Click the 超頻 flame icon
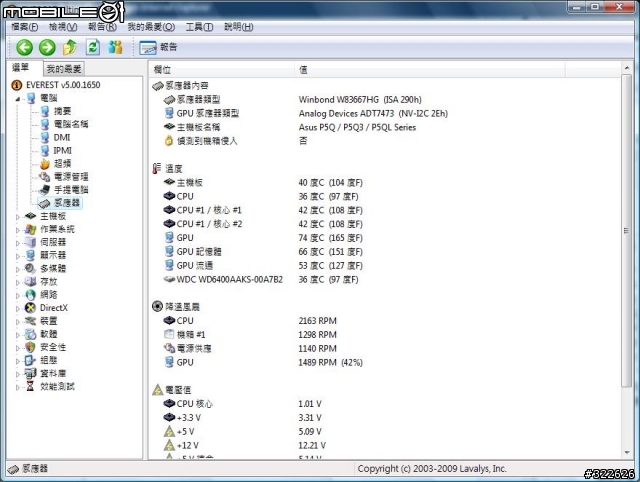Screen dimensions: 640x482 coord(45,164)
